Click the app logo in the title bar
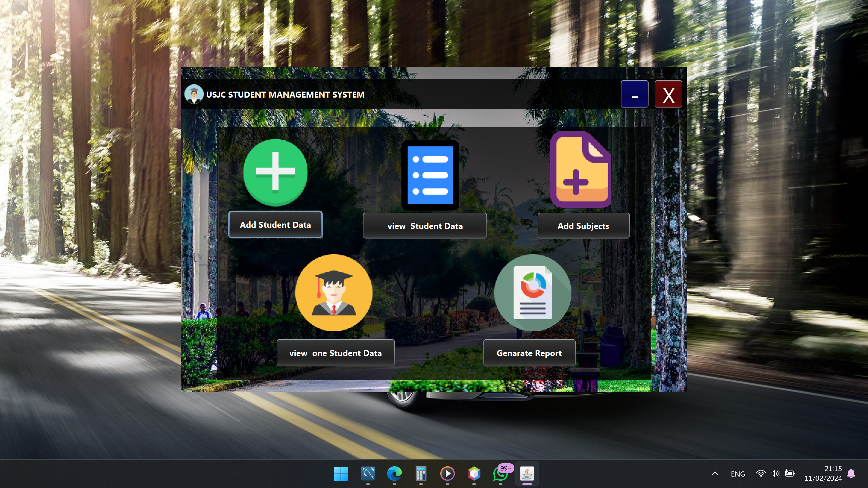Viewport: 868px width, 488px height. coord(194,94)
